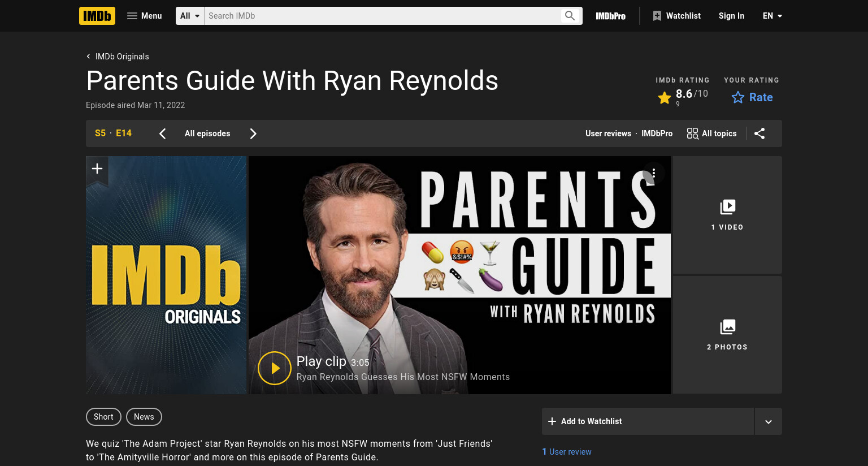Expand the EN language dropdown
Image resolution: width=868 pixels, height=466 pixels.
[772, 16]
